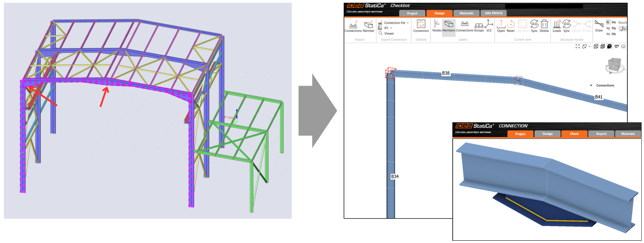
Task: Select the B38 member label
Action: coord(446,73)
